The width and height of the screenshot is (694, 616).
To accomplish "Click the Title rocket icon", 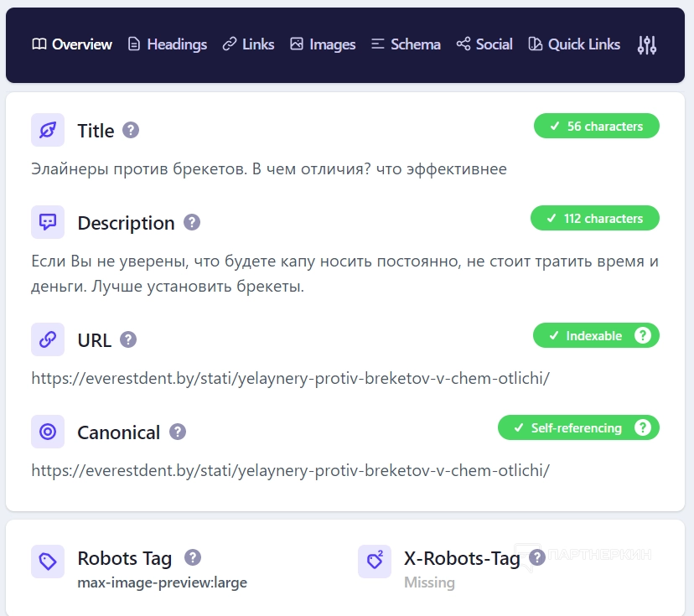I will click(x=48, y=130).
